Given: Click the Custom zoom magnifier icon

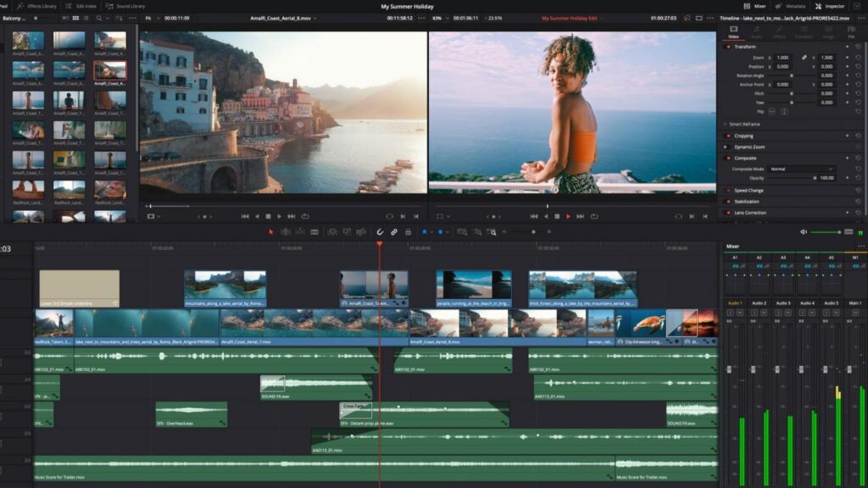Looking at the screenshot, I should click(x=492, y=232).
